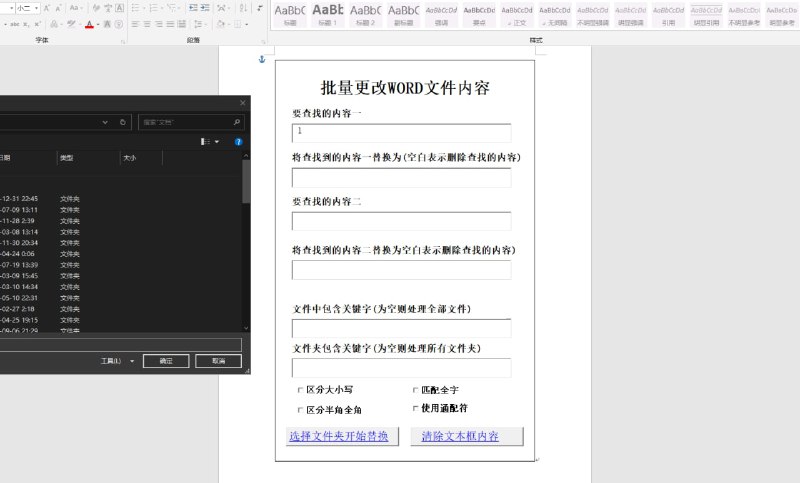Image resolution: width=800 pixels, height=483 pixels.
Task: Check 区分半角全角 checkbox
Action: click(300, 410)
